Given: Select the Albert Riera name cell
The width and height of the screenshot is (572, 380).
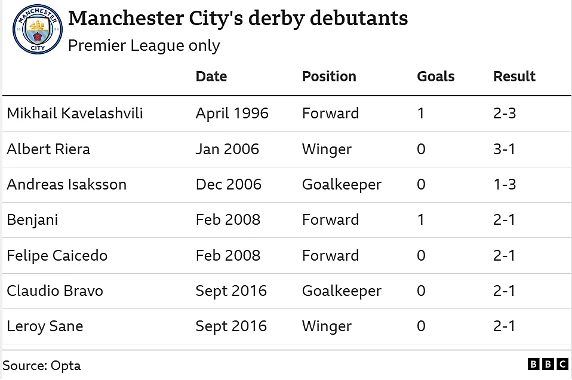Looking at the screenshot, I should [48, 149].
